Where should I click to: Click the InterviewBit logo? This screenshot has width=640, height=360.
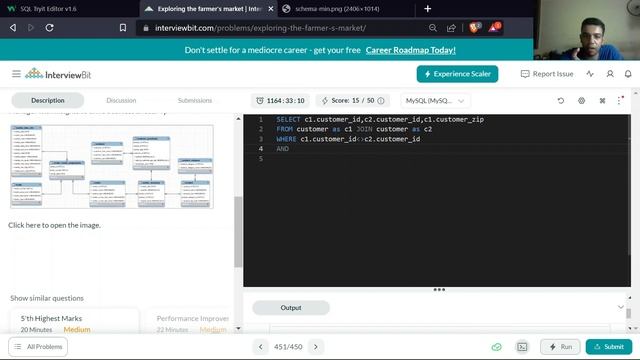[x=58, y=74]
